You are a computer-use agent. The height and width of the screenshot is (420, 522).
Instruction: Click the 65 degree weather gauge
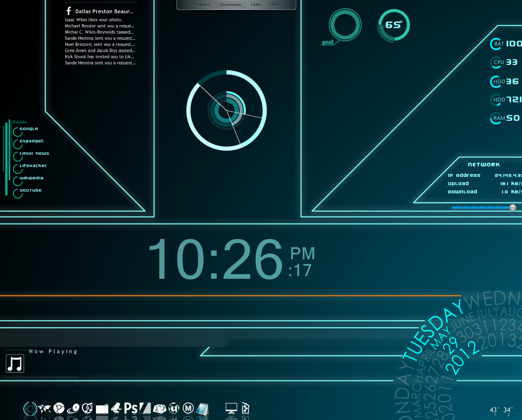pos(394,25)
